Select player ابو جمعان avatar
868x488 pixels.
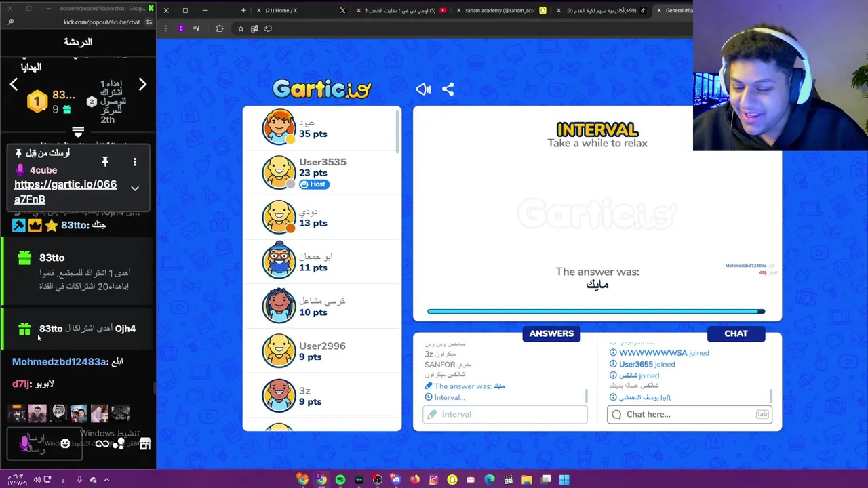[279, 261]
